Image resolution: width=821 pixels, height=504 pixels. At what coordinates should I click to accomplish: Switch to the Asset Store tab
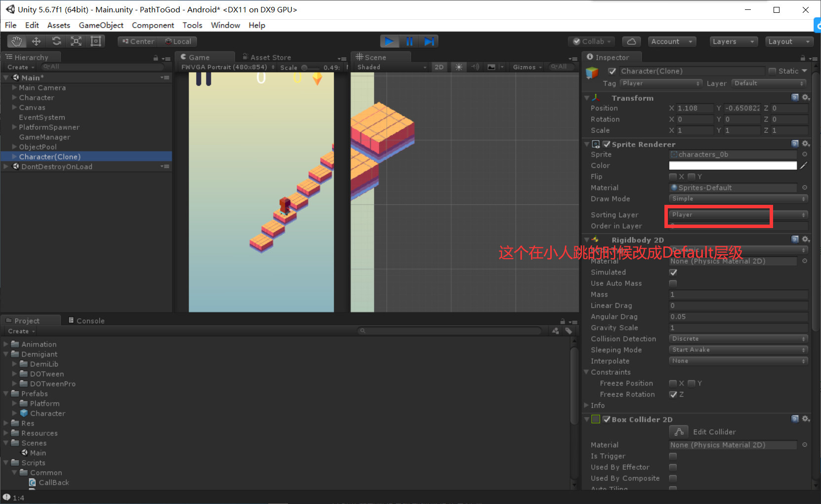click(266, 57)
